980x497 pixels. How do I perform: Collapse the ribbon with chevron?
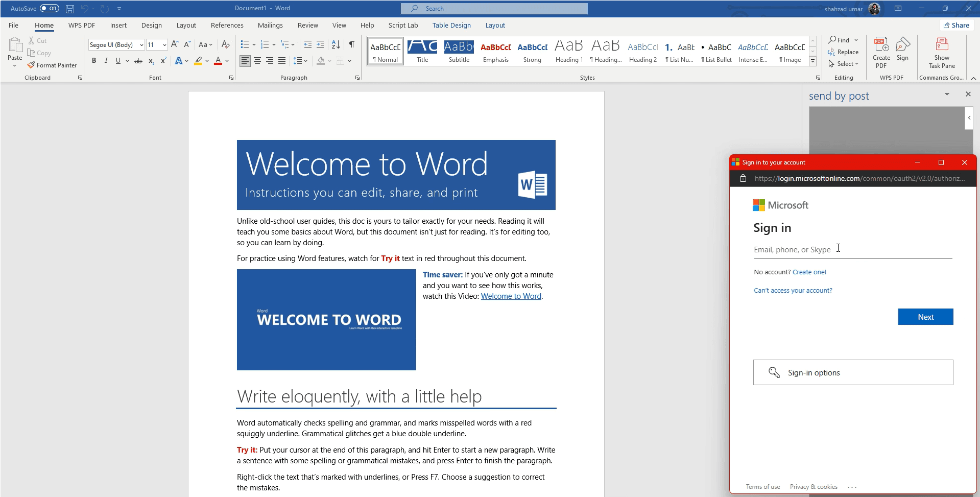click(x=973, y=78)
